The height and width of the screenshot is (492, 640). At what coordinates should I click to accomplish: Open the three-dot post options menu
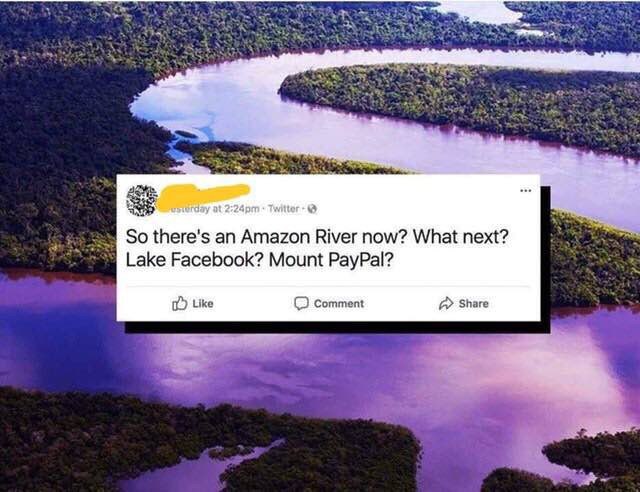click(525, 191)
